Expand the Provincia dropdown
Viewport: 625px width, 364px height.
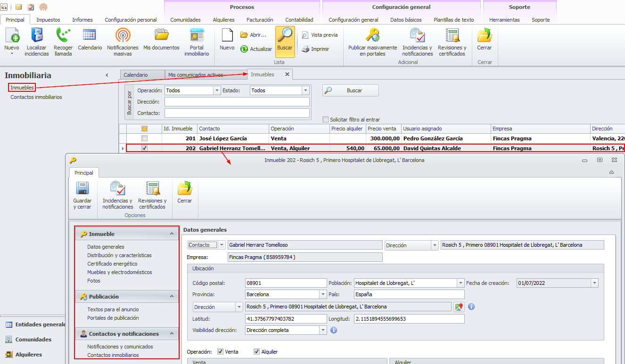(323, 294)
